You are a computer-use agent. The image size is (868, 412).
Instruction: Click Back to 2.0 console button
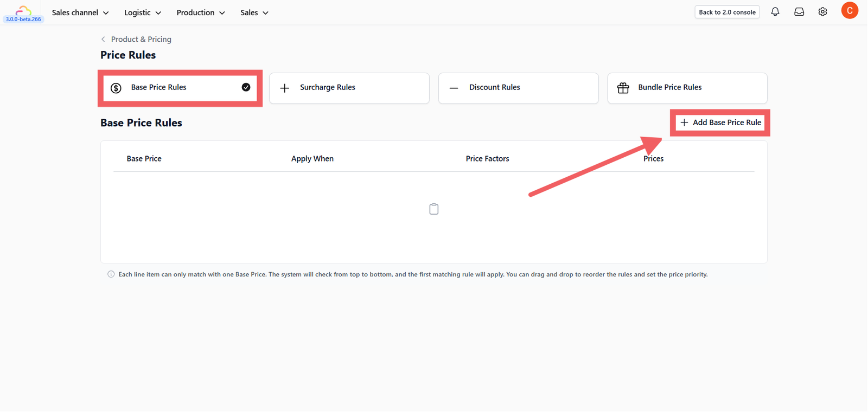point(727,12)
